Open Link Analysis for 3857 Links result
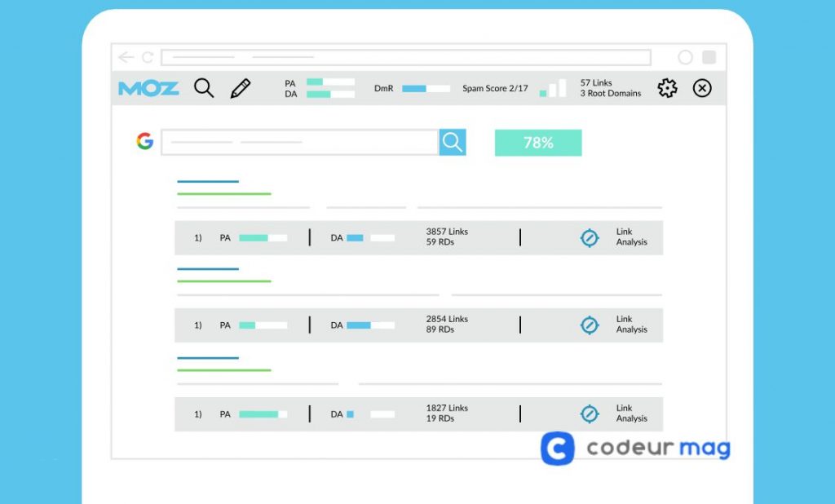Image resolution: width=835 pixels, height=504 pixels. (632, 237)
